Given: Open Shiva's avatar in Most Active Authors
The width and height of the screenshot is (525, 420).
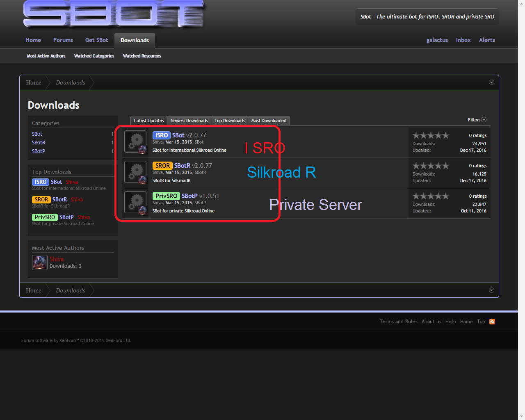Looking at the screenshot, I should 40,262.
